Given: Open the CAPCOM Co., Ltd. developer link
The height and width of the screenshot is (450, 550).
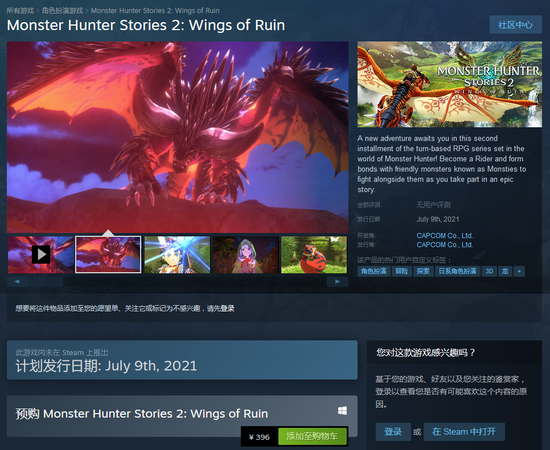Looking at the screenshot, I should click(444, 235).
